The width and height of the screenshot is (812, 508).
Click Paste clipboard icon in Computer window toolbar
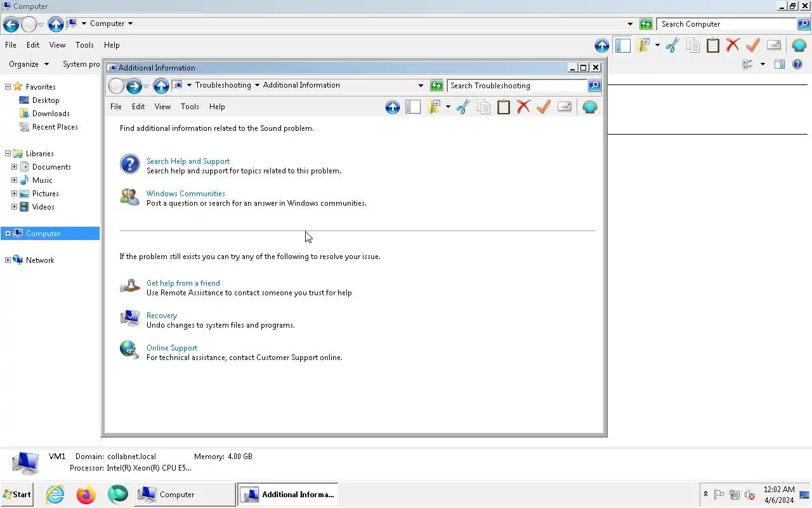point(713,46)
